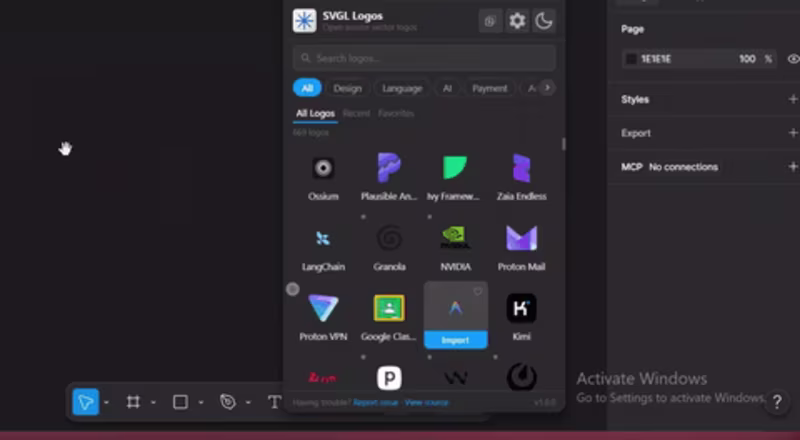Image resolution: width=800 pixels, height=440 pixels.
Task: Open Frame tool options dropdown arrow
Action: coord(153,403)
